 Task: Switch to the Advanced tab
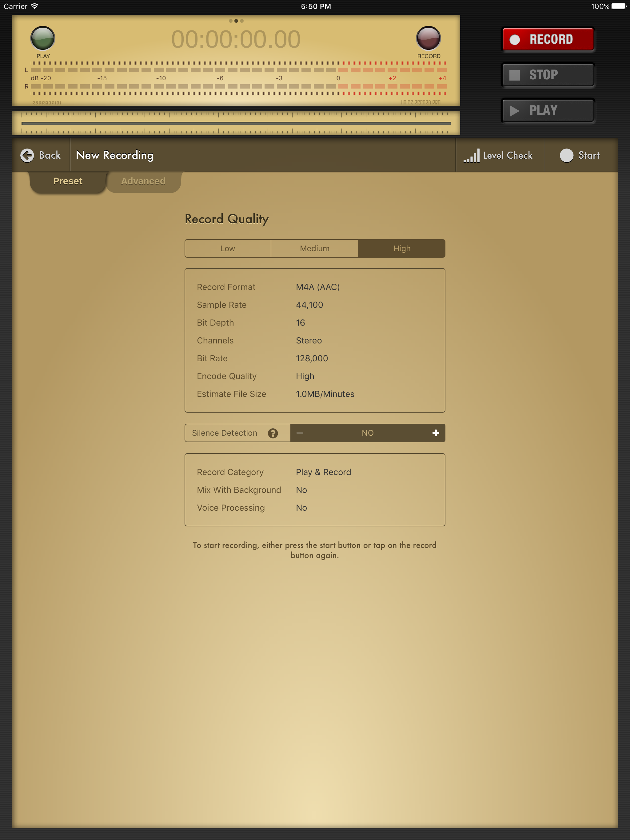pos(143,181)
